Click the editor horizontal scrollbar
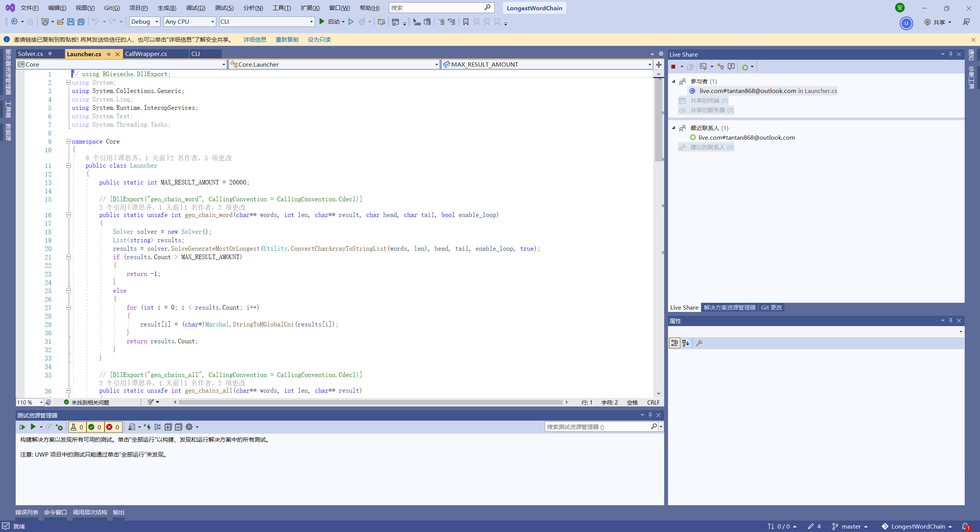The height and width of the screenshot is (532, 980). (371, 402)
